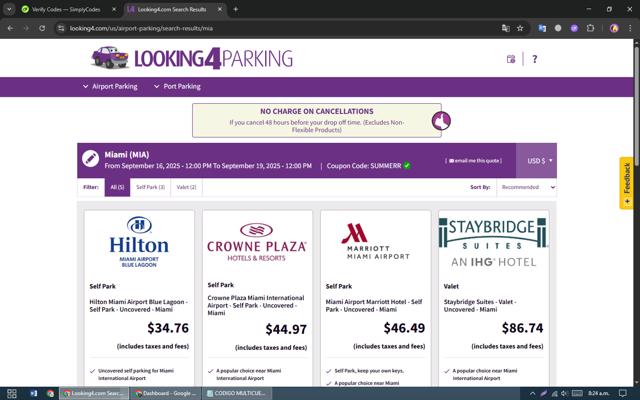
Task: Click the green coupon verified checkmark
Action: tap(407, 166)
